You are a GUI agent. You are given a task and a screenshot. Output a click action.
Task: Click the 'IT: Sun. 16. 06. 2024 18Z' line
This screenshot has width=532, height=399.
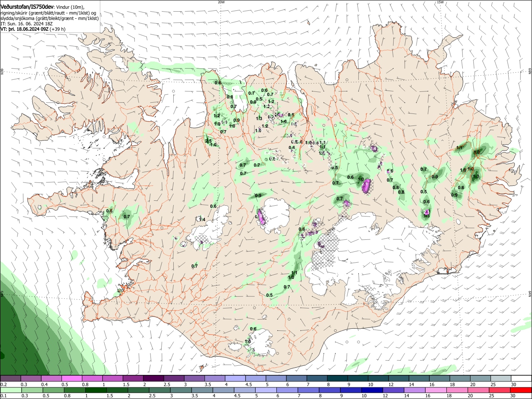tap(27, 24)
